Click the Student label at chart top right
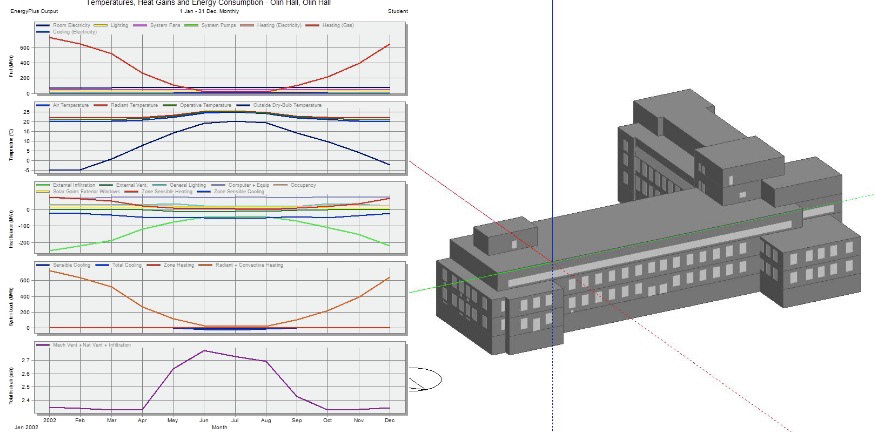Screen dimensions: 875x432 click(397, 11)
